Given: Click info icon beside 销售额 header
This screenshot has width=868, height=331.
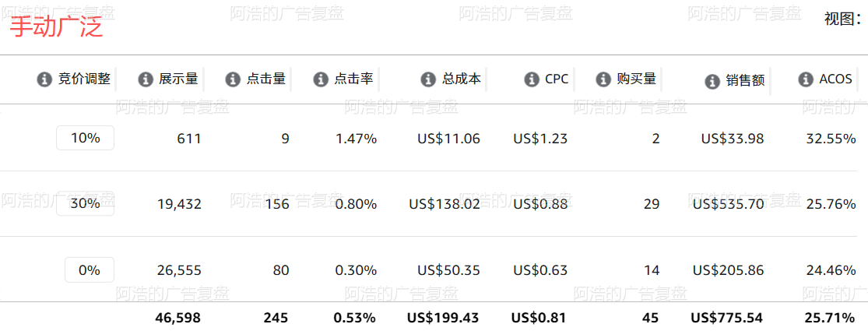Looking at the screenshot, I should click(x=712, y=82).
